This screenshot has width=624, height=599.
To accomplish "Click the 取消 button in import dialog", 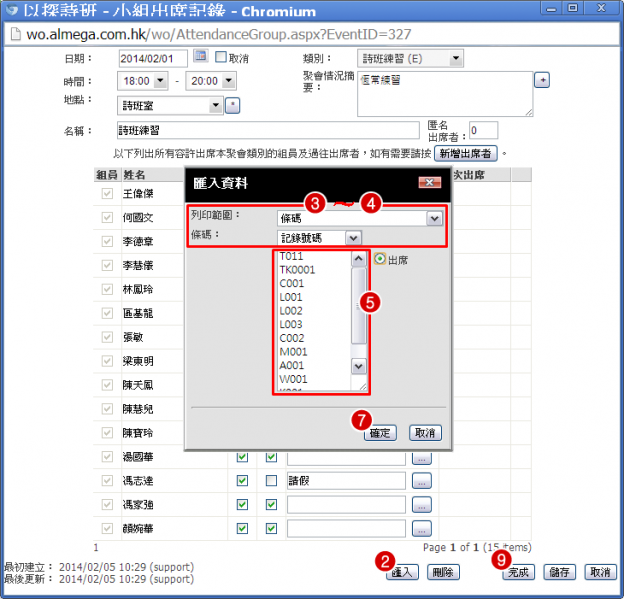I will [425, 433].
